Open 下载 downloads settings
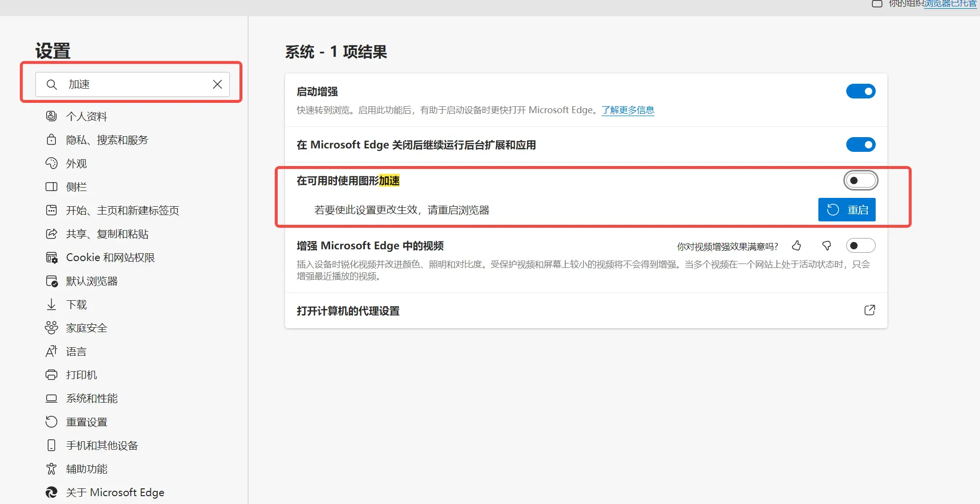This screenshot has width=980, height=504. 76,305
